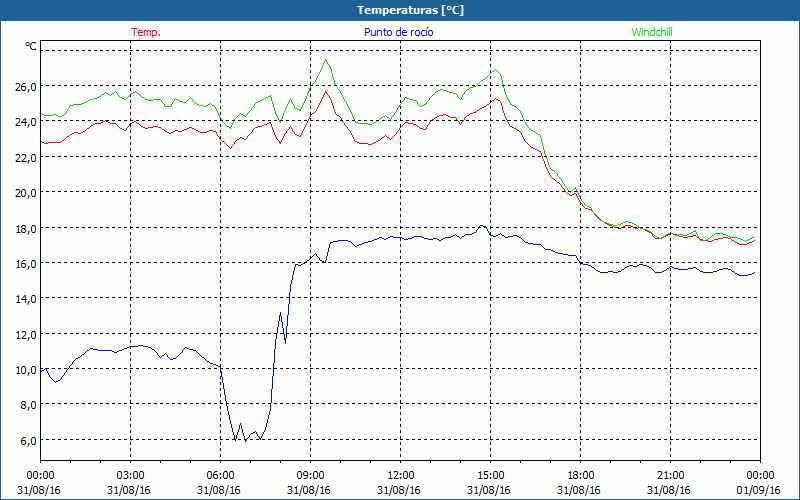The height and width of the screenshot is (500, 800).
Task: Click the red Temp. legend label
Action: [146, 32]
